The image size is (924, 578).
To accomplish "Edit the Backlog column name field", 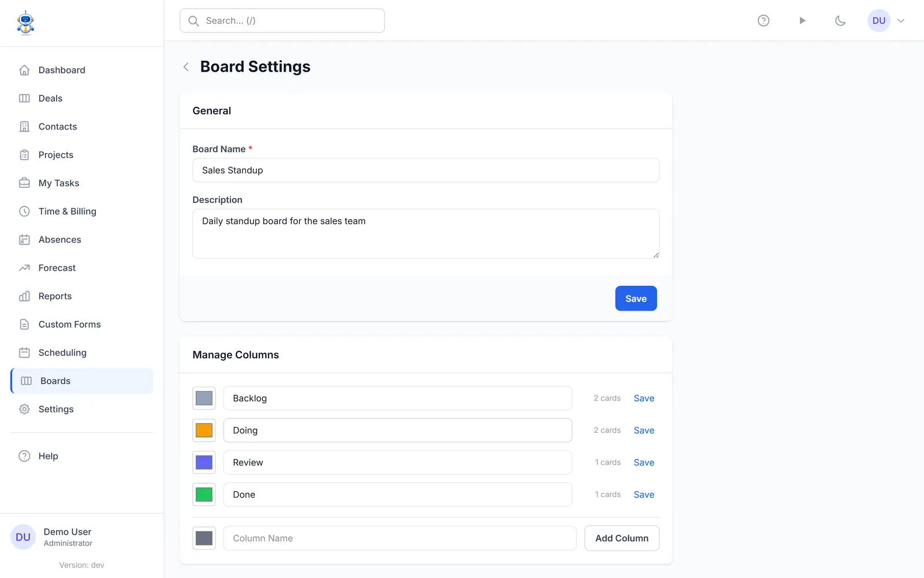I will click(x=398, y=398).
